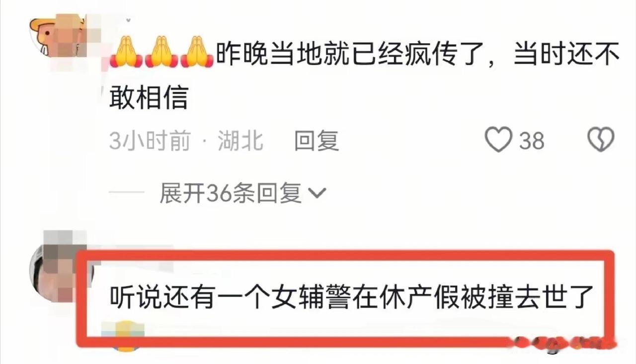Click the chevron beside 展开36条回复
This screenshot has height=364, width=636.
pyautogui.click(x=317, y=193)
